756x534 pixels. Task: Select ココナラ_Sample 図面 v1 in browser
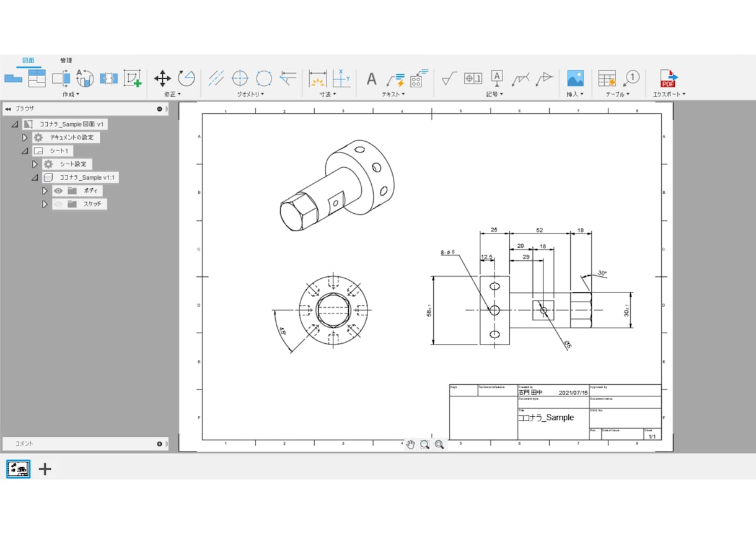coord(65,125)
